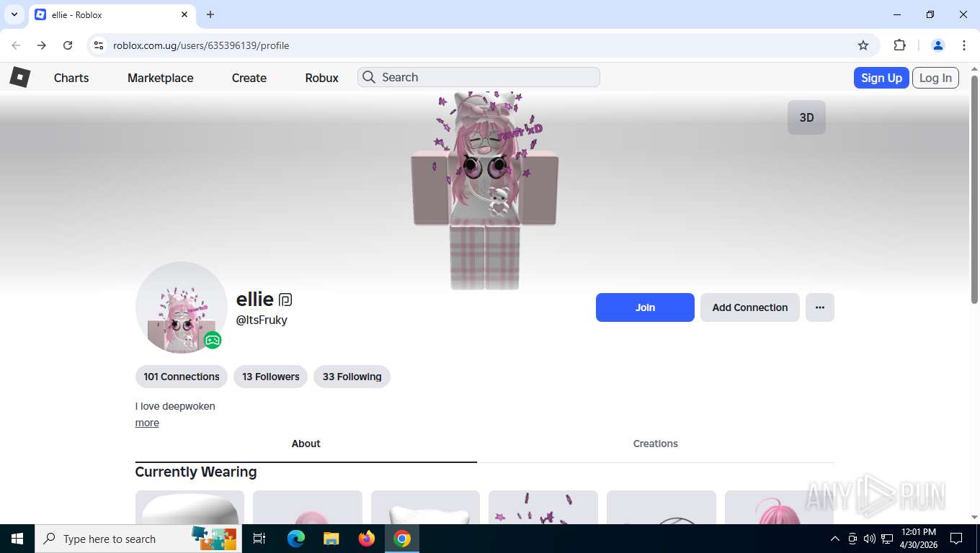Open the Marketplace page
The height and width of the screenshot is (553, 980).
pyautogui.click(x=160, y=78)
